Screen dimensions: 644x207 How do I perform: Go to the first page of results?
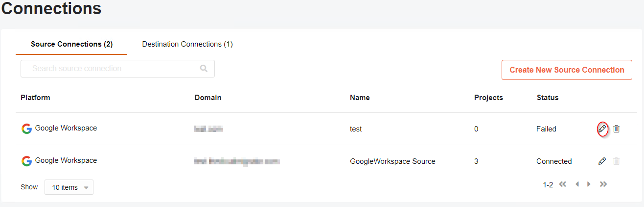click(563, 184)
